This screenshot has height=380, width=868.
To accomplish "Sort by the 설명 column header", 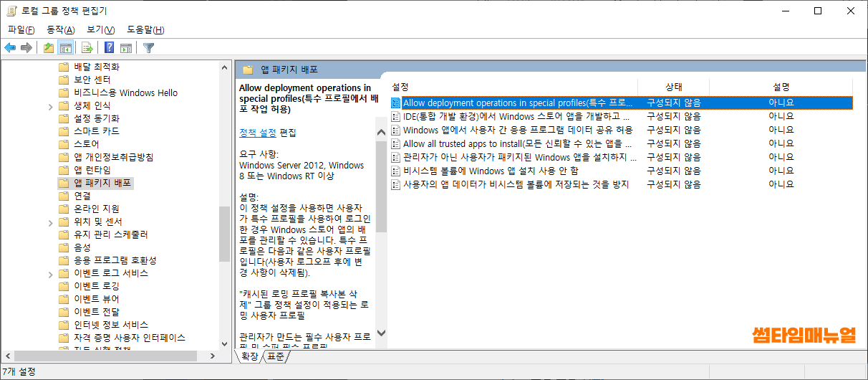I will pos(781,86).
